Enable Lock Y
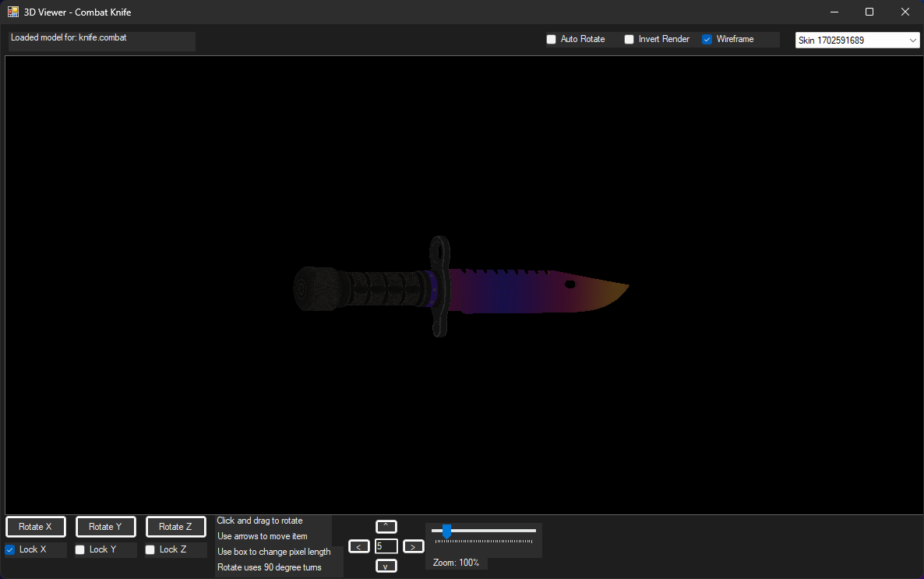The width and height of the screenshot is (924, 579). (x=79, y=549)
